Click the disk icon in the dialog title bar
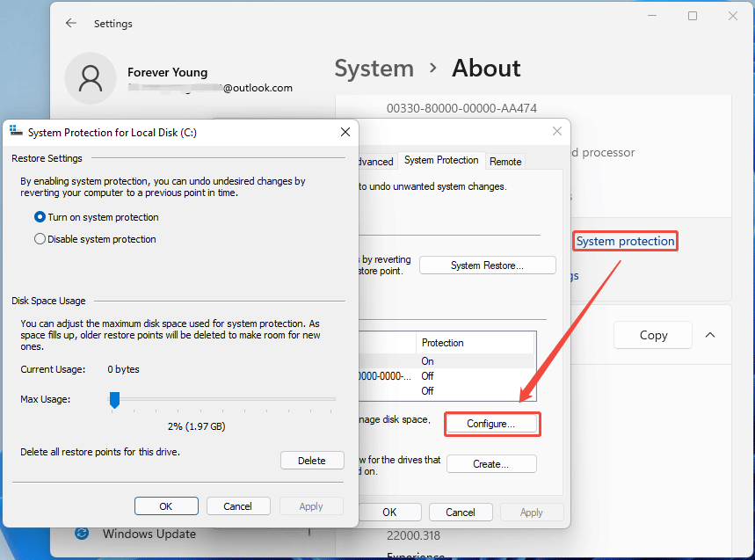 (x=16, y=131)
